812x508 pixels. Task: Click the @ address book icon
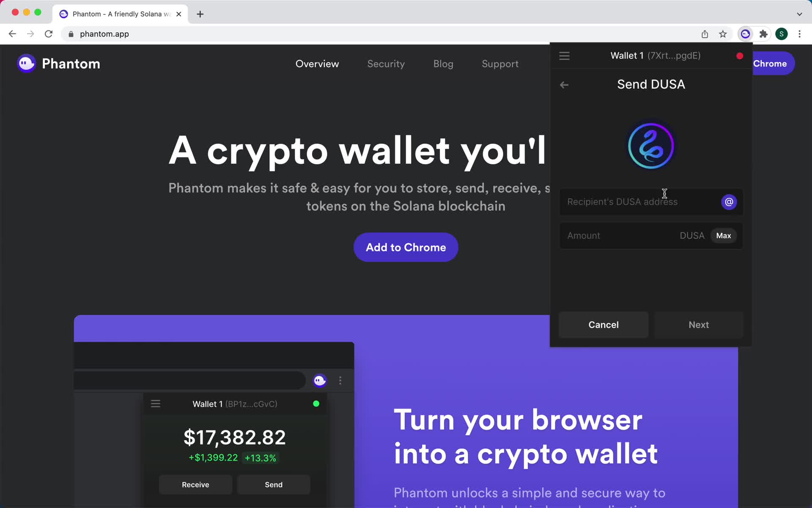[x=729, y=202]
